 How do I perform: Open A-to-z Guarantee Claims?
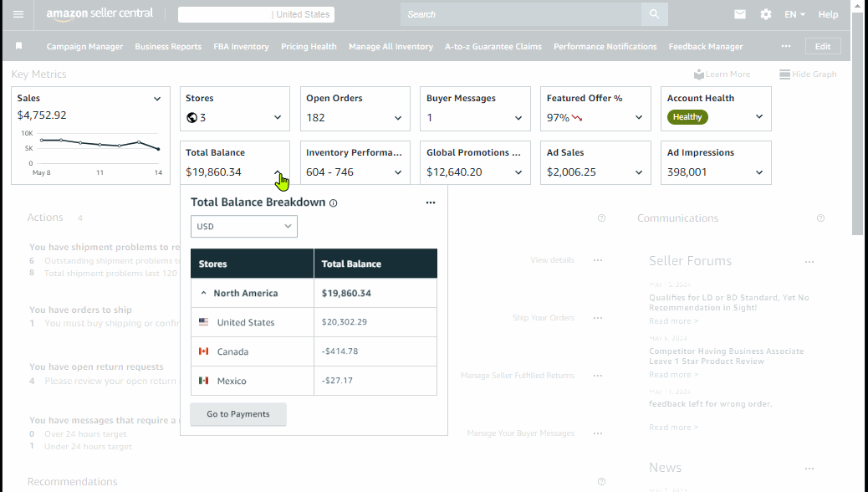click(x=493, y=47)
